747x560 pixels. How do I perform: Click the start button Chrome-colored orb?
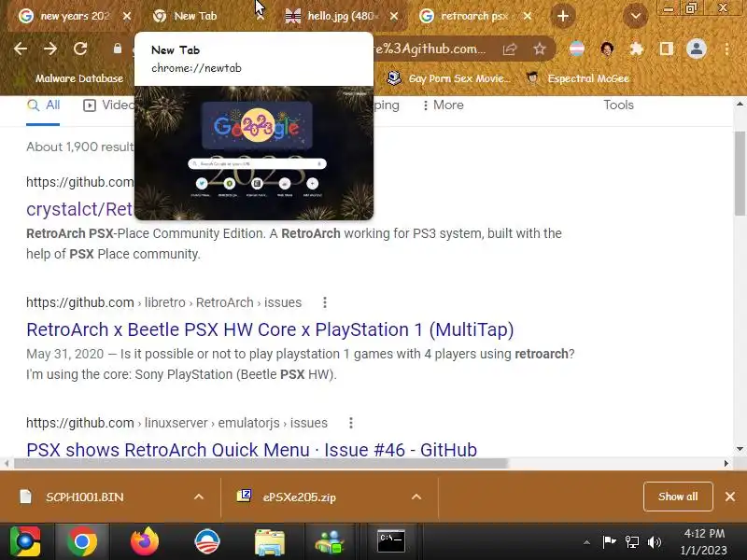coord(25,541)
